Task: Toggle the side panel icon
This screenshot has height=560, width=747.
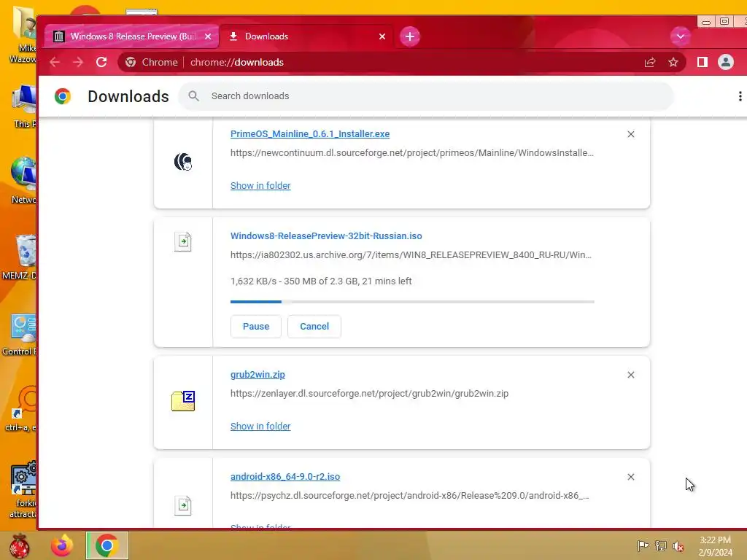Action: (x=703, y=63)
